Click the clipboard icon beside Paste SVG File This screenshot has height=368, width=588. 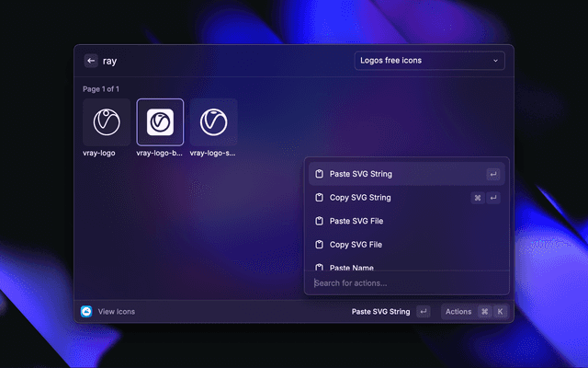[x=319, y=222]
